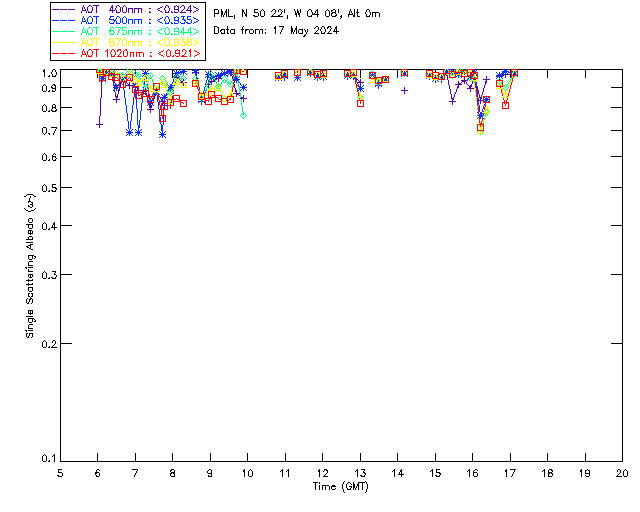The height and width of the screenshot is (512, 640).
Task: Click the x-axis label 10
Action: 247,473
